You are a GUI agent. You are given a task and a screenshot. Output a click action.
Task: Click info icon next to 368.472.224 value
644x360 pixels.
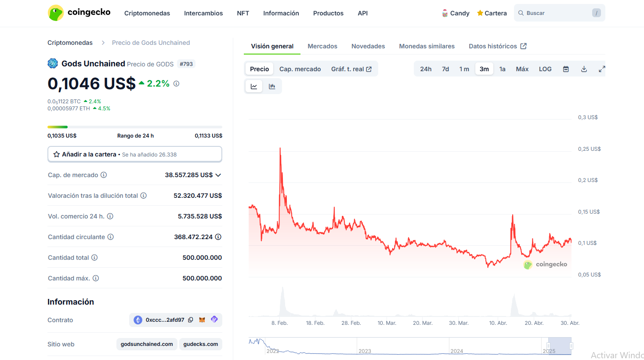tap(218, 237)
